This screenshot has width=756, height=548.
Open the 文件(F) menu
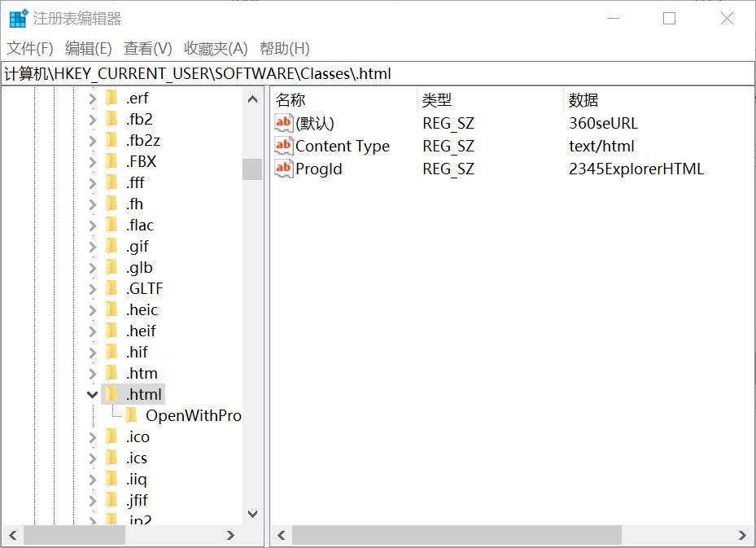[x=26, y=48]
